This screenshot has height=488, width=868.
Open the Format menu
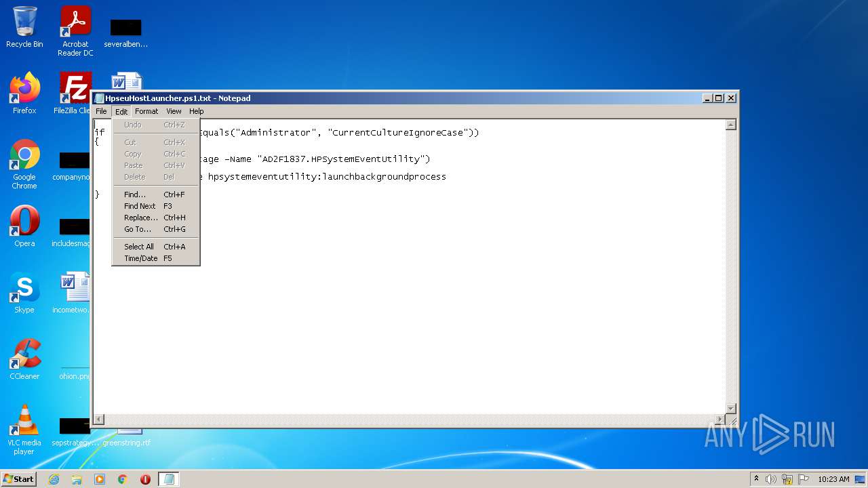146,111
